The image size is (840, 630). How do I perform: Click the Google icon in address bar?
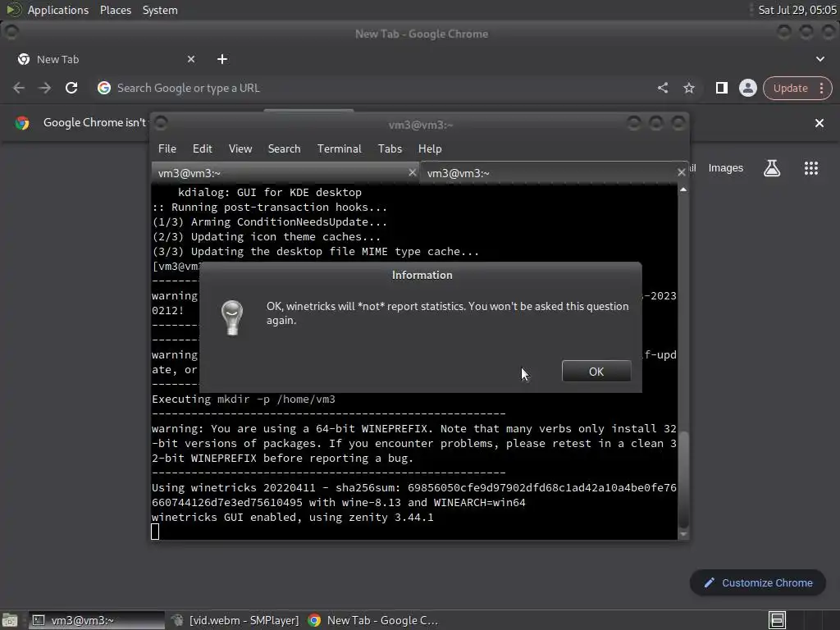click(x=104, y=88)
